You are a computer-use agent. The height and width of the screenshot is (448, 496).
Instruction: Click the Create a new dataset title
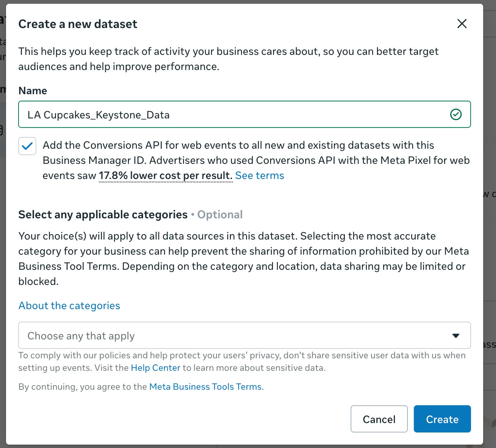point(78,24)
